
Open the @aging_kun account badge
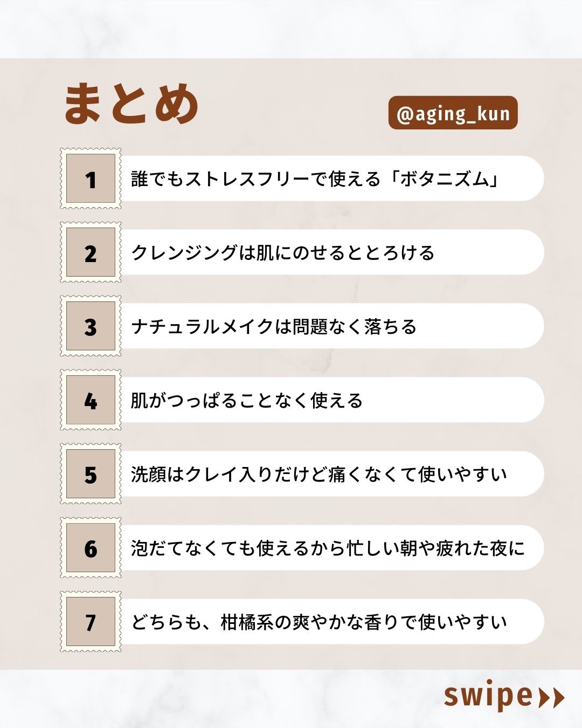click(453, 113)
